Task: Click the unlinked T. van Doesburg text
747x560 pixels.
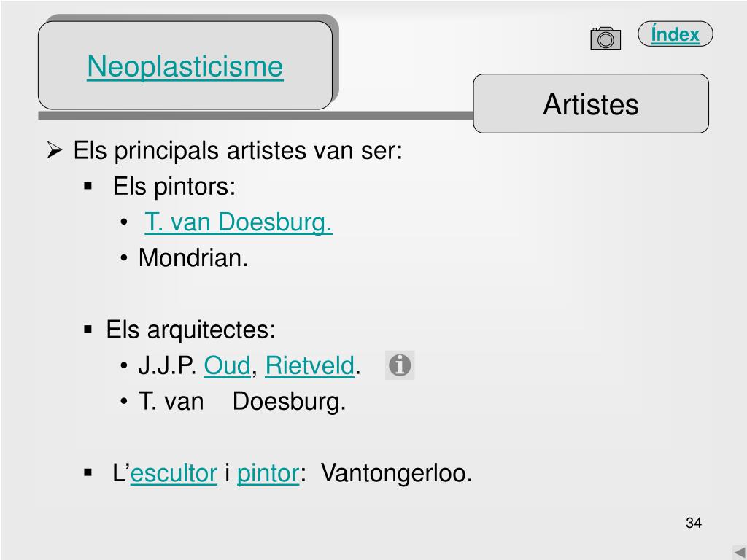Action: (242, 402)
